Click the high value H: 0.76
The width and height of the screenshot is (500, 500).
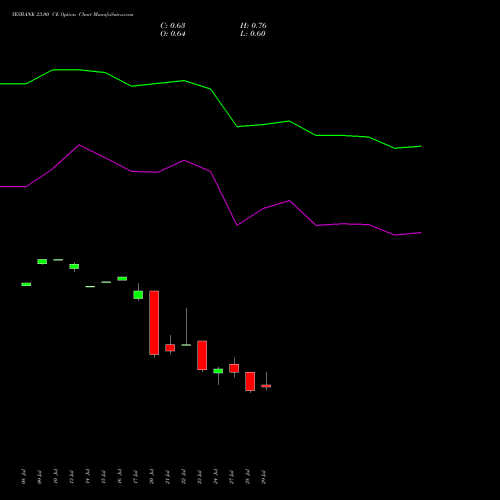point(253,26)
